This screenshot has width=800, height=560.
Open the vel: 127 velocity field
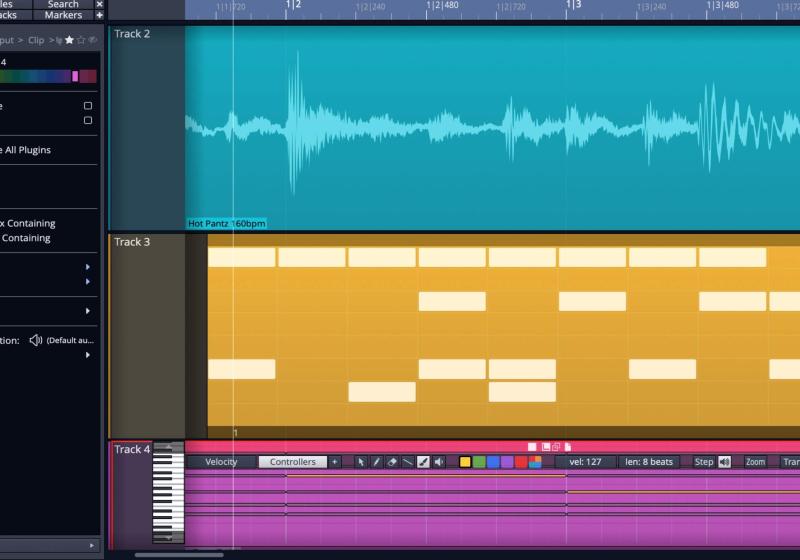[x=585, y=462]
